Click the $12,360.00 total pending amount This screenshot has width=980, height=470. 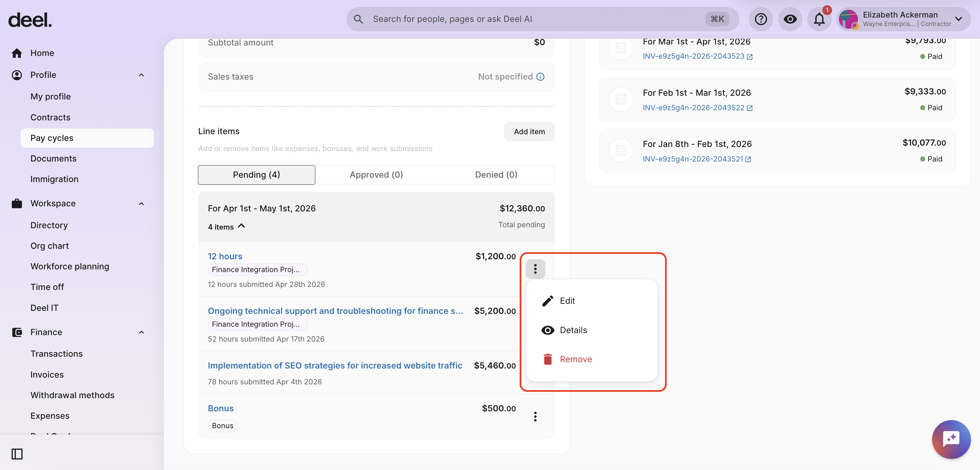pos(522,208)
